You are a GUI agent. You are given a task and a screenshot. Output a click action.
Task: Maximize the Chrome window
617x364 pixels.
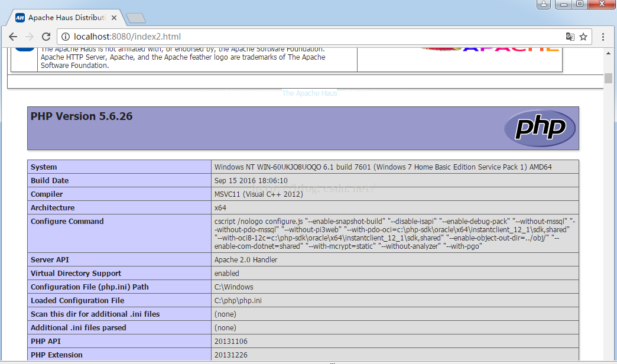click(580, 4)
